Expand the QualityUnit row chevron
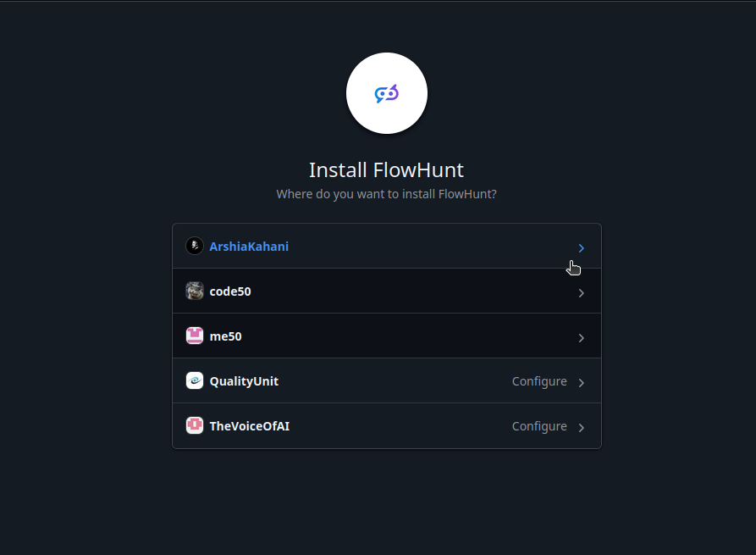This screenshot has width=756, height=555. pos(581,382)
